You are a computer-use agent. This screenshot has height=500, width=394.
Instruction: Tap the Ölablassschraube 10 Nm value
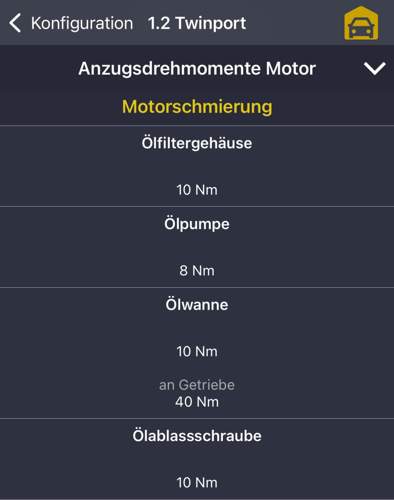tap(197, 483)
